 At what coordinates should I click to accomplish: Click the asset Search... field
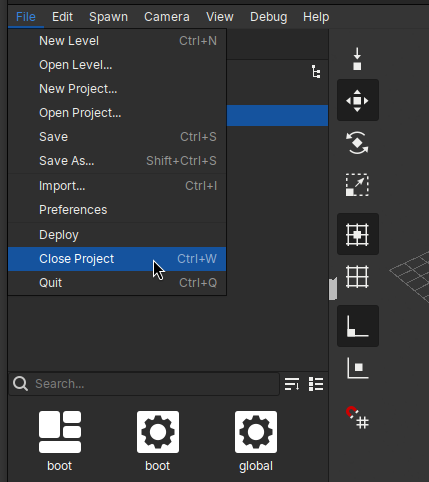click(144, 384)
